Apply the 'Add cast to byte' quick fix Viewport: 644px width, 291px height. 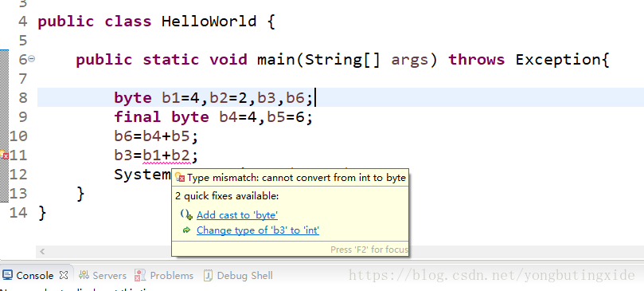(x=237, y=214)
